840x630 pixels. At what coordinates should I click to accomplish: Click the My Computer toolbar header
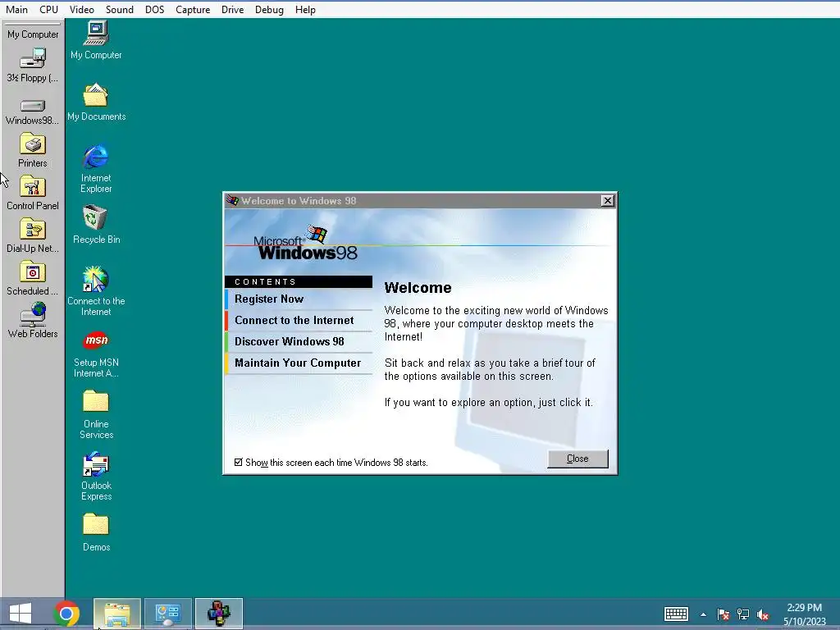(33, 34)
